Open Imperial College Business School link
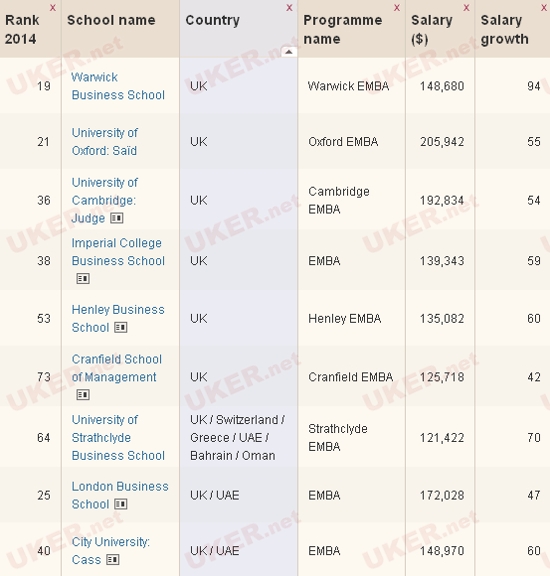The width and height of the screenshot is (550, 576). (x=118, y=252)
